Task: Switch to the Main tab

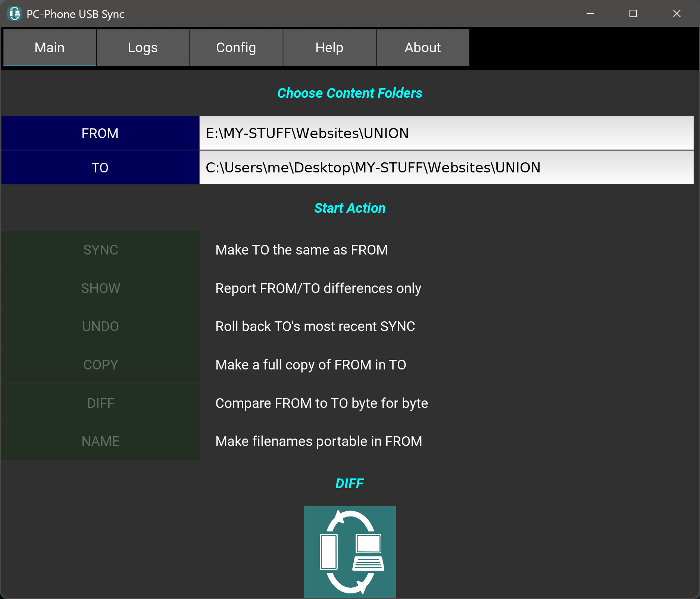Action: tap(50, 47)
